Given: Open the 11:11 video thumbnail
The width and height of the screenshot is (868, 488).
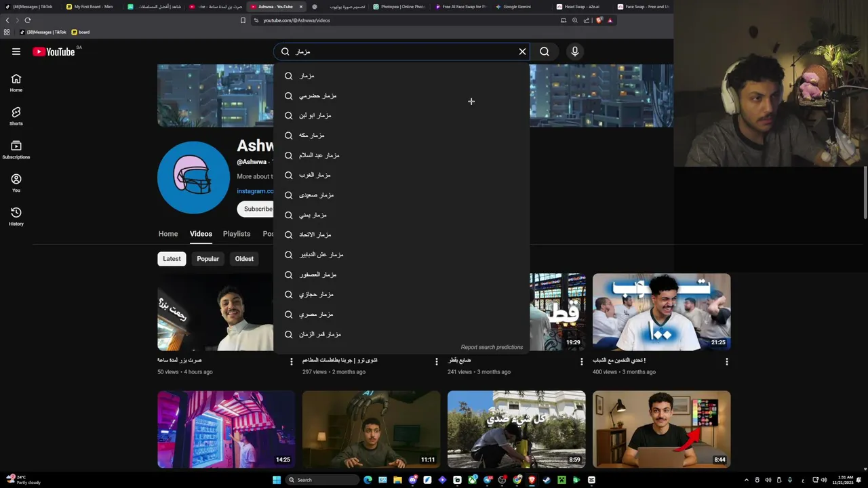Looking at the screenshot, I should coord(372,429).
